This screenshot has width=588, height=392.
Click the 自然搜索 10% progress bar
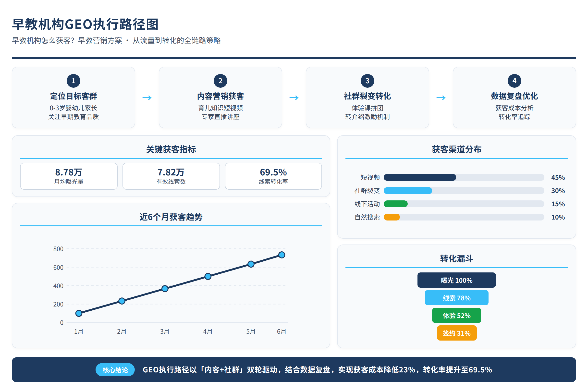(464, 217)
